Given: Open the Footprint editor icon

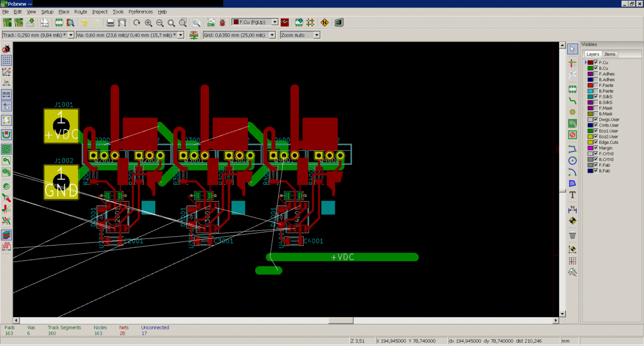Looking at the screenshot, I should (58, 23).
